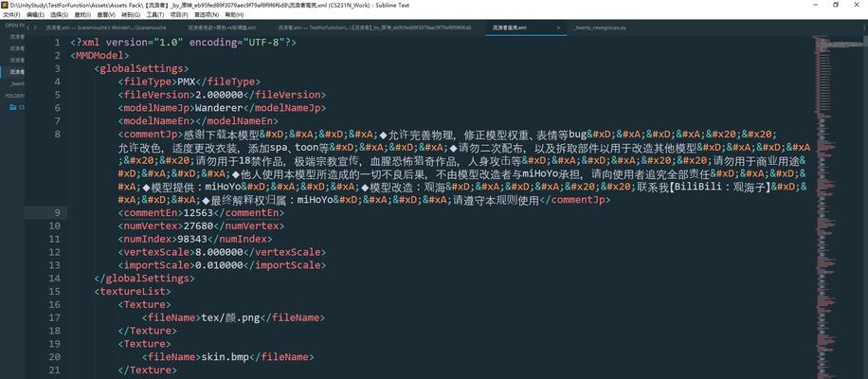Switch to the _twenty_newsgroups.py tab
Image resolution: width=868 pixels, height=379 pixels.
601,27
